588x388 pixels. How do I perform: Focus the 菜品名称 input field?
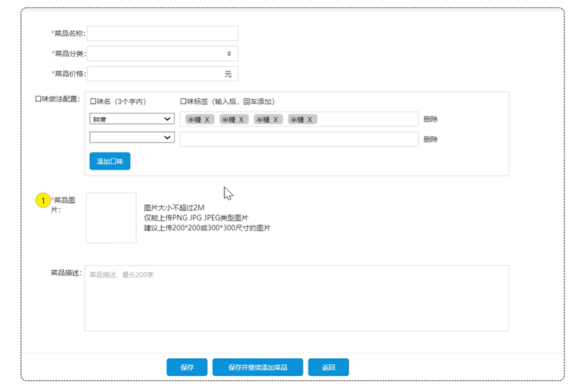(163, 34)
